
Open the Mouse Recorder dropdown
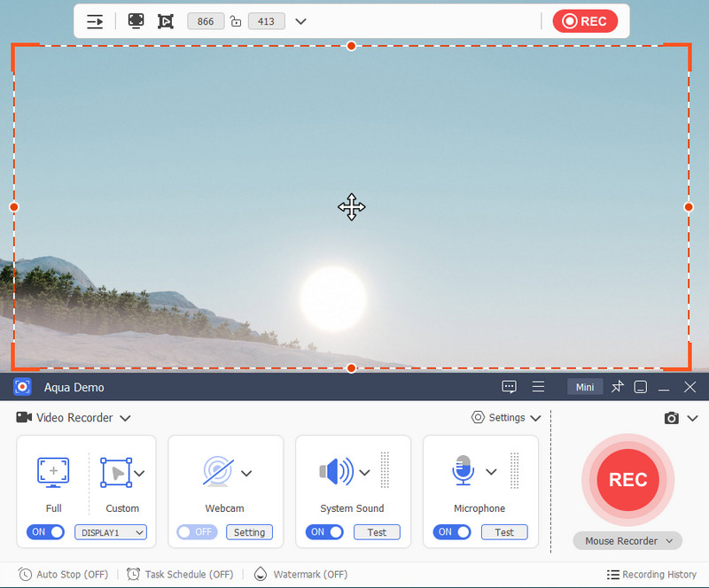627,541
